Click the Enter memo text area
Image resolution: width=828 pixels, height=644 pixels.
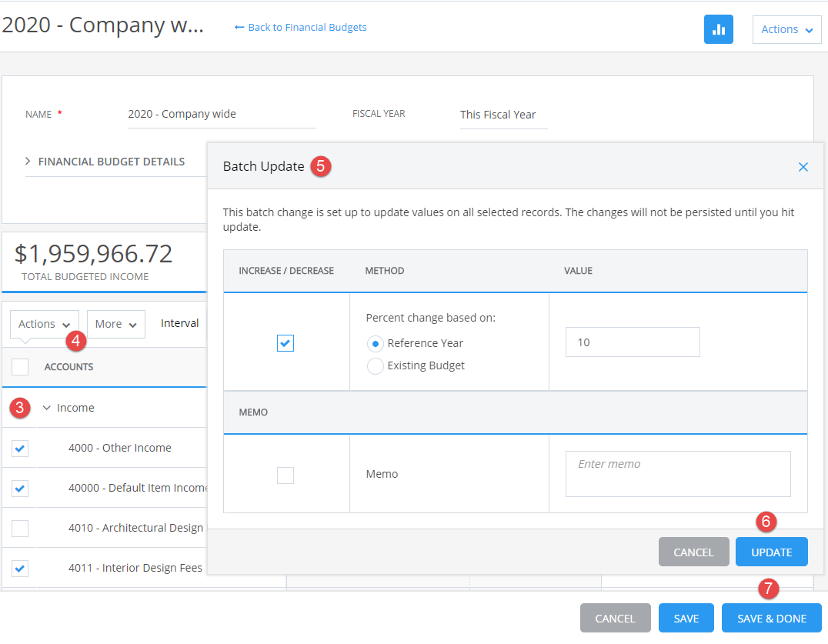(677, 473)
